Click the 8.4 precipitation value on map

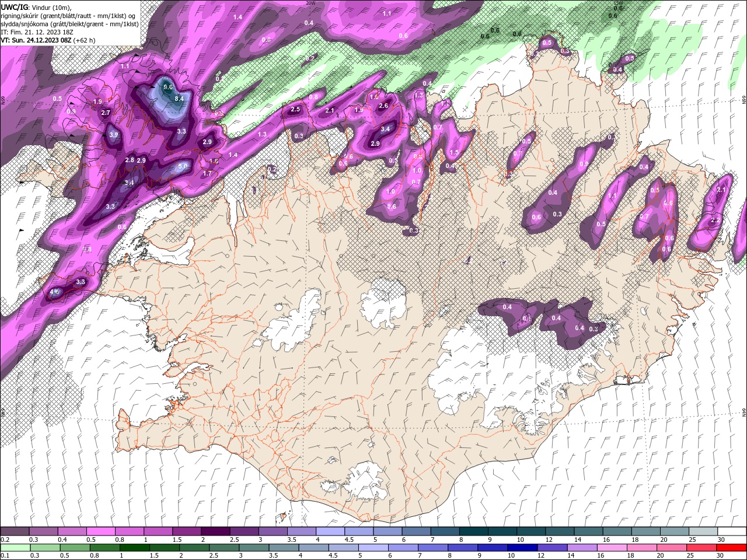click(x=179, y=99)
